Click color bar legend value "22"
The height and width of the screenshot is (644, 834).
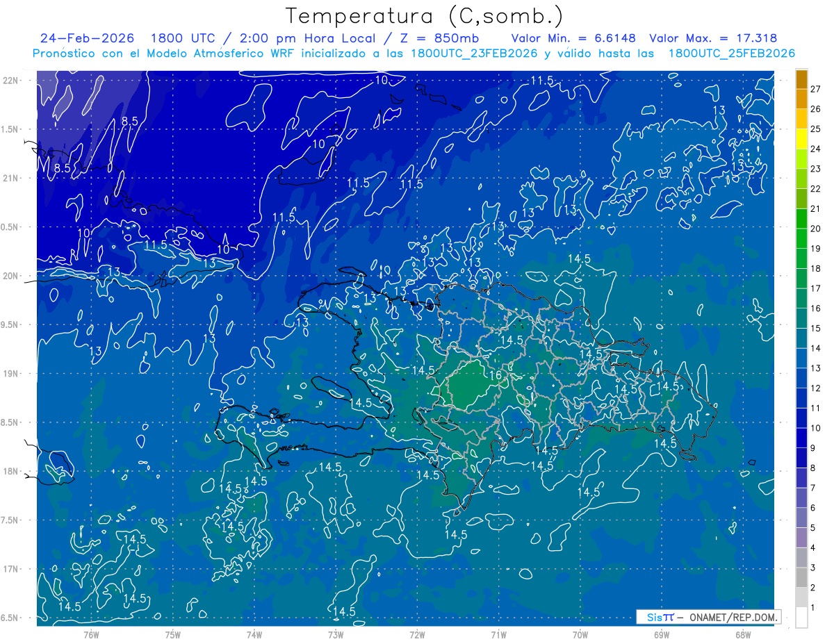coord(816,189)
